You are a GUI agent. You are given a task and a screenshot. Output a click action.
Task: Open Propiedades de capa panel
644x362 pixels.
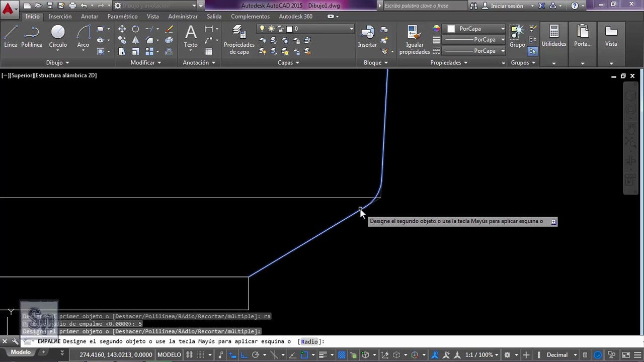click(x=239, y=40)
